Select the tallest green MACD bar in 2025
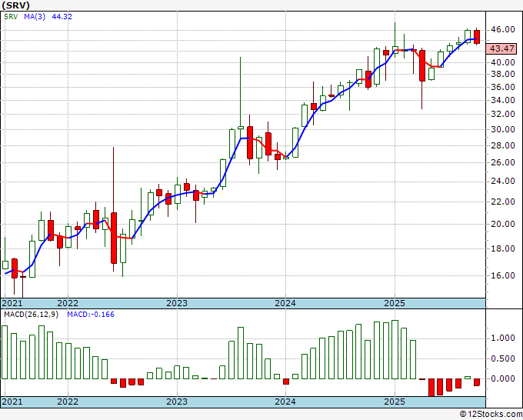The width and height of the screenshot is (523, 420). click(x=395, y=349)
